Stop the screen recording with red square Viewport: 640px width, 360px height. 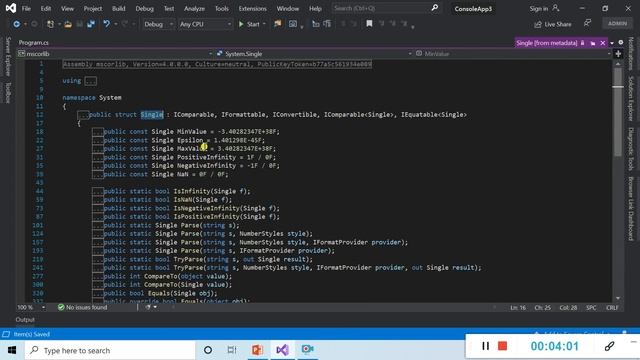(502, 346)
